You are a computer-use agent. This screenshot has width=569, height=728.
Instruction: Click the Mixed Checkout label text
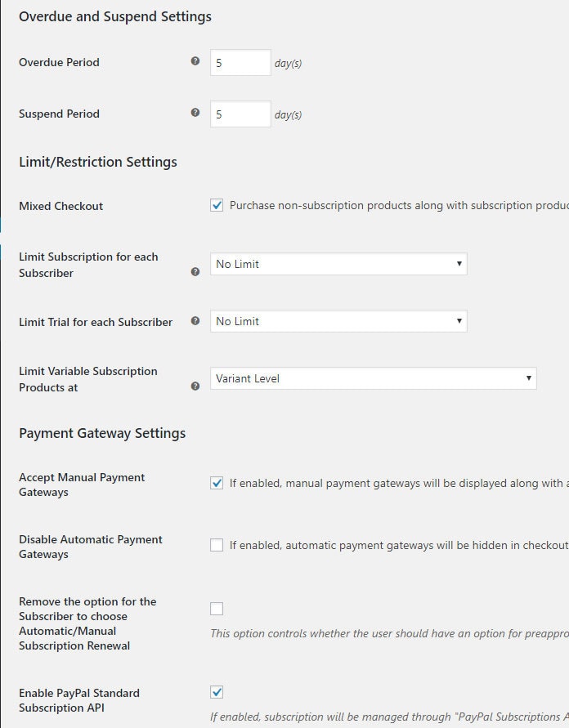(60, 206)
